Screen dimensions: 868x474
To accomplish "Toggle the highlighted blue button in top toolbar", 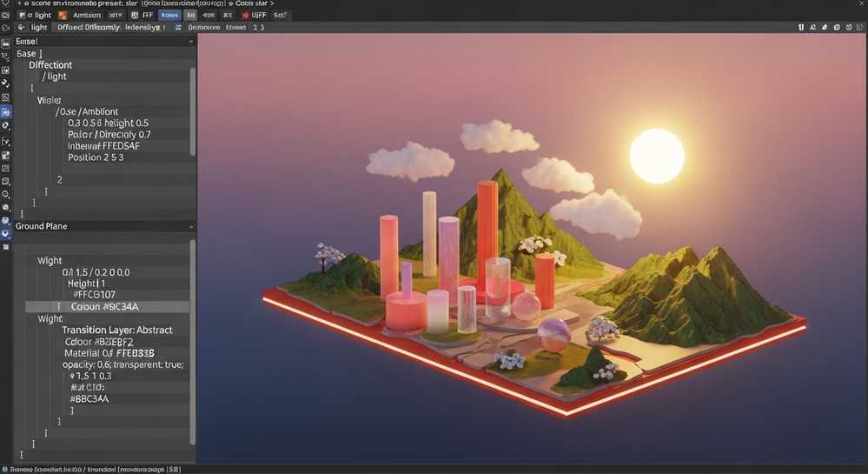I will pyautogui.click(x=170, y=16).
